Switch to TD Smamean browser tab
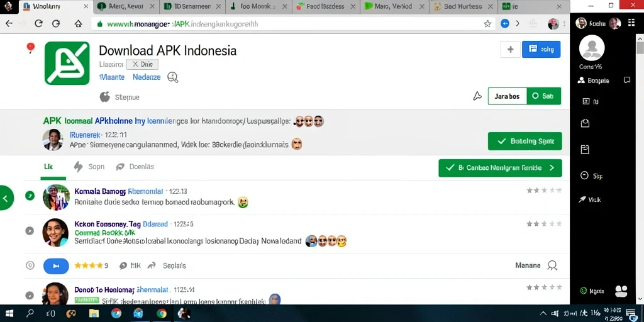Image resolution: width=644 pixels, height=322 pixels. pyautogui.click(x=192, y=6)
